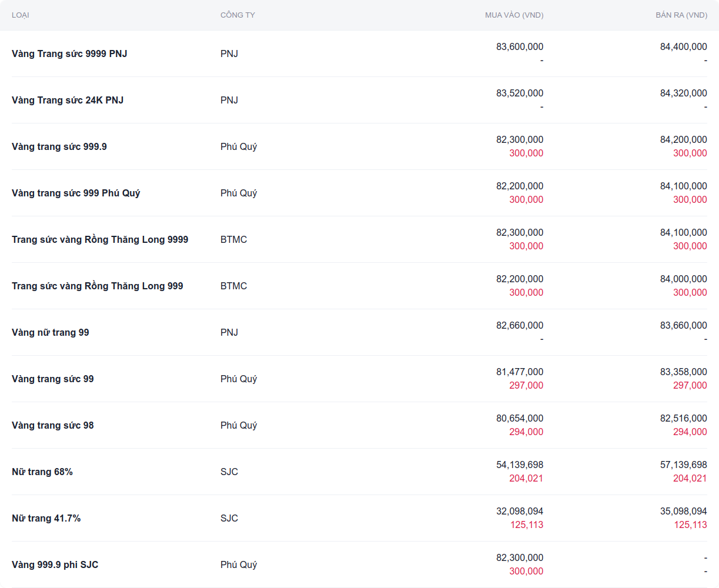This screenshot has width=719, height=588.
Task: Click red 204,021 change under buy price 54,139,698
Action: [526, 478]
